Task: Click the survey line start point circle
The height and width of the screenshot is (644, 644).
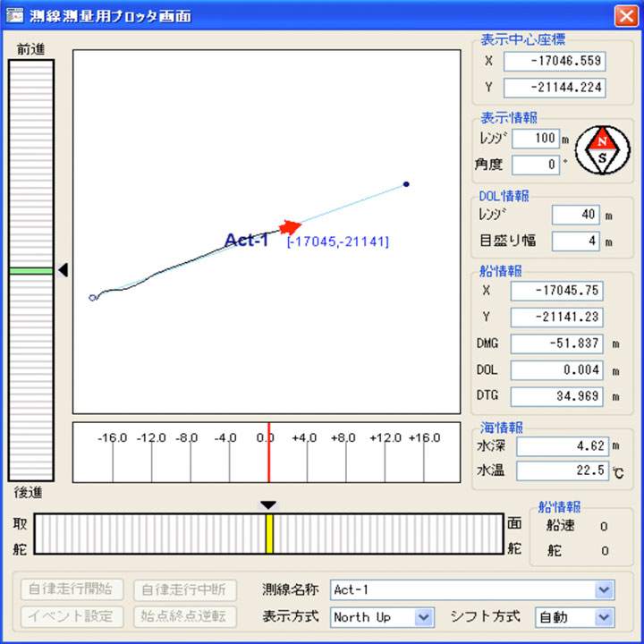Action: [x=92, y=298]
